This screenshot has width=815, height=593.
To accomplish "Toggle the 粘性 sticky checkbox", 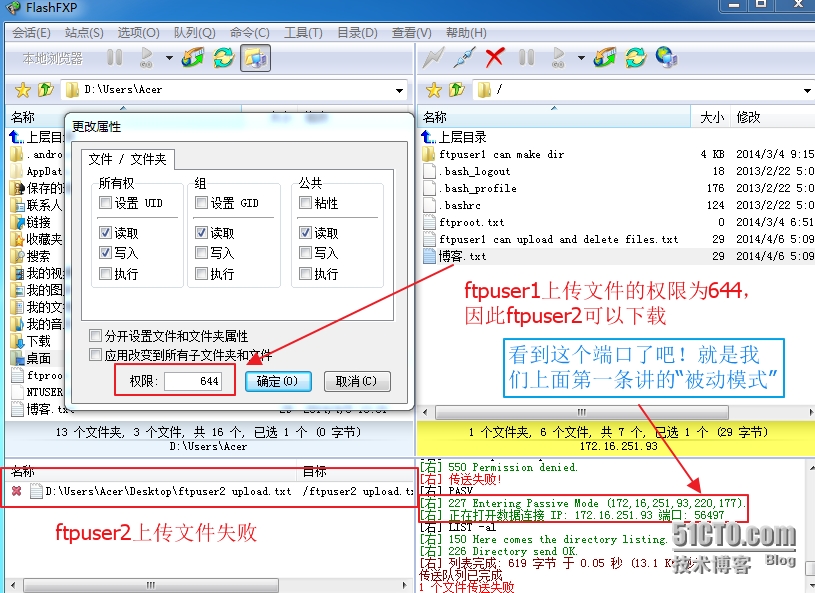I will pyautogui.click(x=306, y=202).
